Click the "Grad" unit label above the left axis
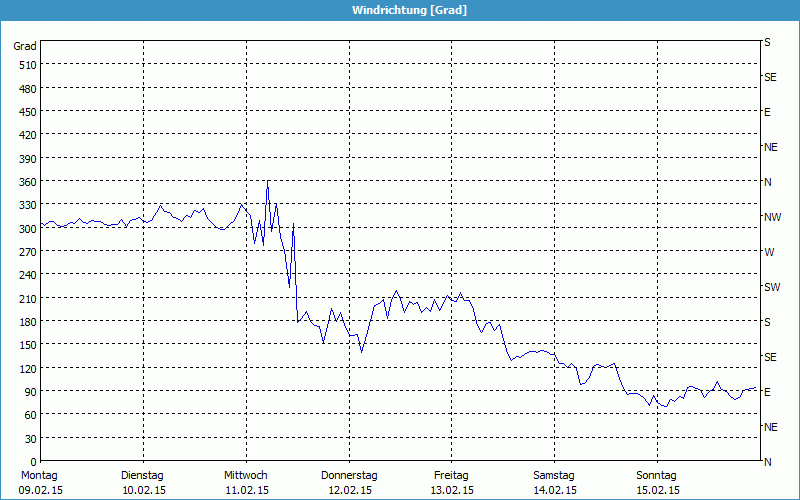800x500 pixels. pyautogui.click(x=25, y=46)
